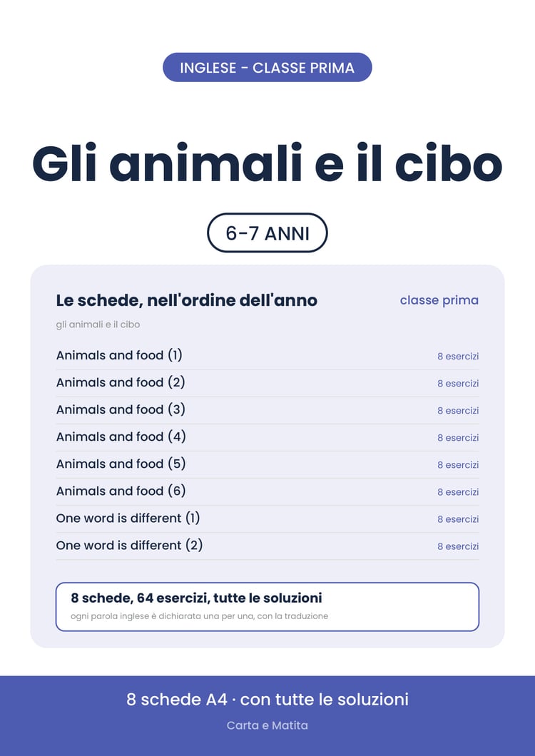The height and width of the screenshot is (756, 535).
Task: Click the subtitle gli animali e il cibo
Action: 98,325
